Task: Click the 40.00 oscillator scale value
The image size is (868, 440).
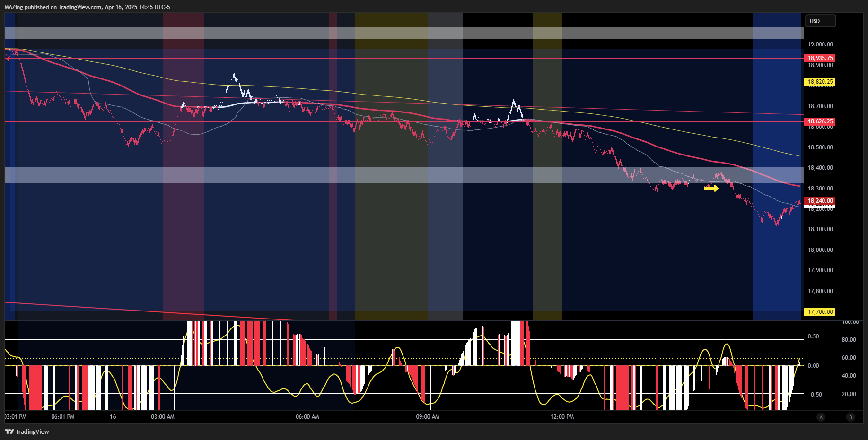Action: (x=849, y=376)
